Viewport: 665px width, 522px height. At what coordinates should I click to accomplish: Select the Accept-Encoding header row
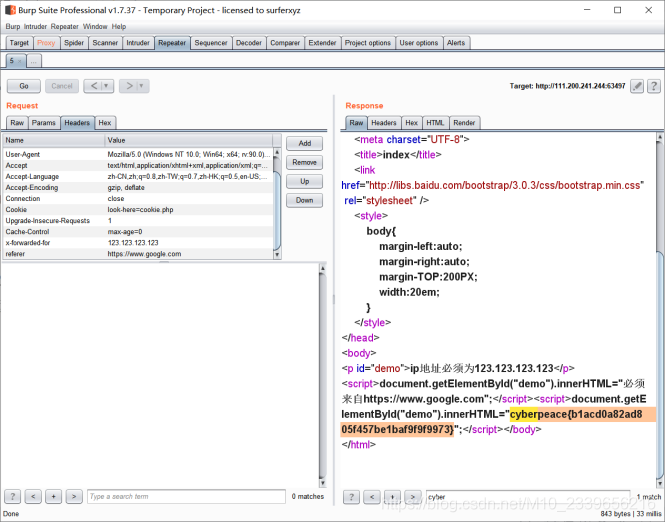tap(138, 187)
